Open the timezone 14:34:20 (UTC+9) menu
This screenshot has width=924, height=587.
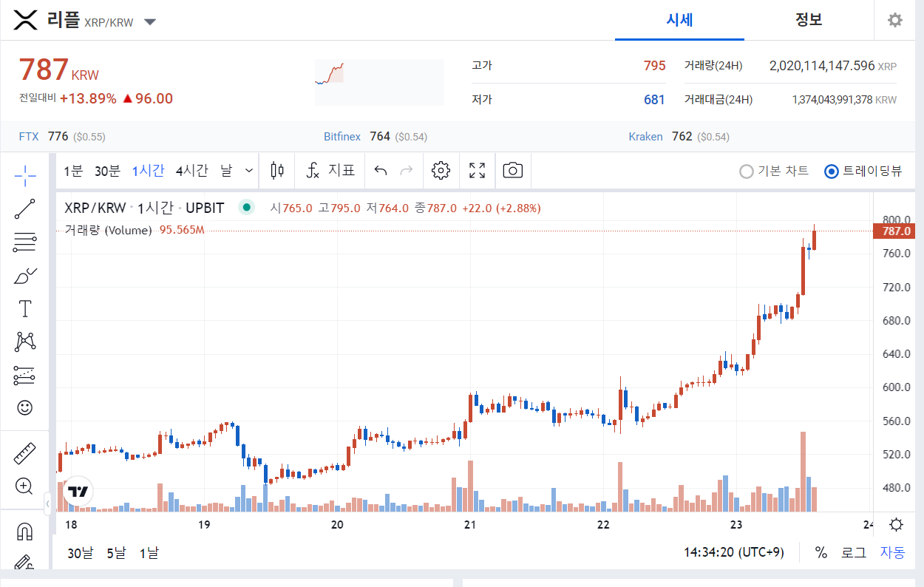point(733,552)
